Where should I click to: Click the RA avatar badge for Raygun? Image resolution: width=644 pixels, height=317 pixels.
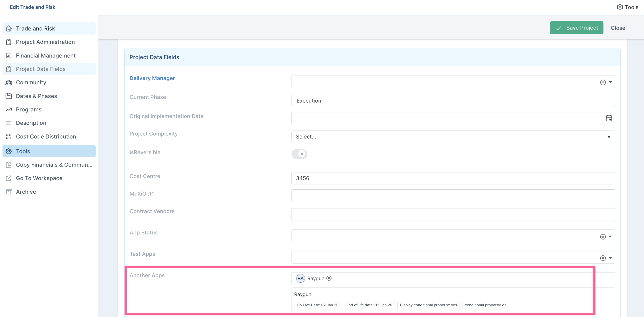coord(301,278)
